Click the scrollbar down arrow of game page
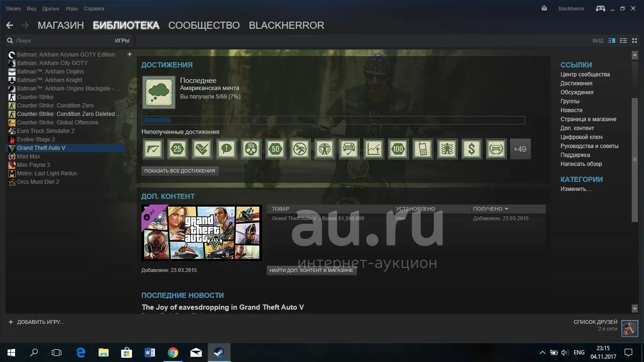 click(635, 309)
